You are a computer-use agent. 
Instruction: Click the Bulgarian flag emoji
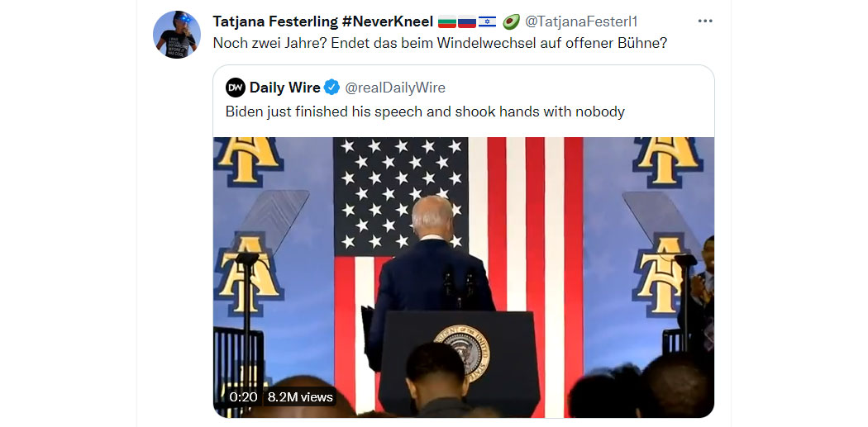pos(446,22)
